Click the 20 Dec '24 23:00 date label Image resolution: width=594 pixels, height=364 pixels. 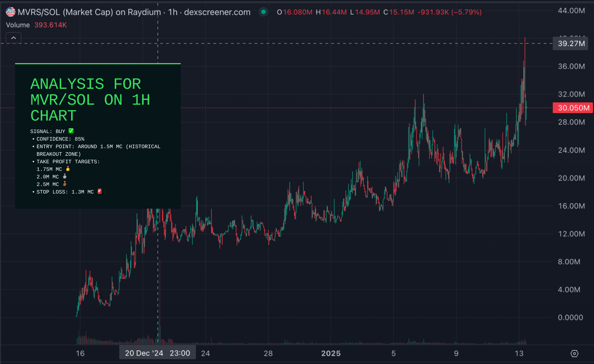pyautogui.click(x=157, y=353)
